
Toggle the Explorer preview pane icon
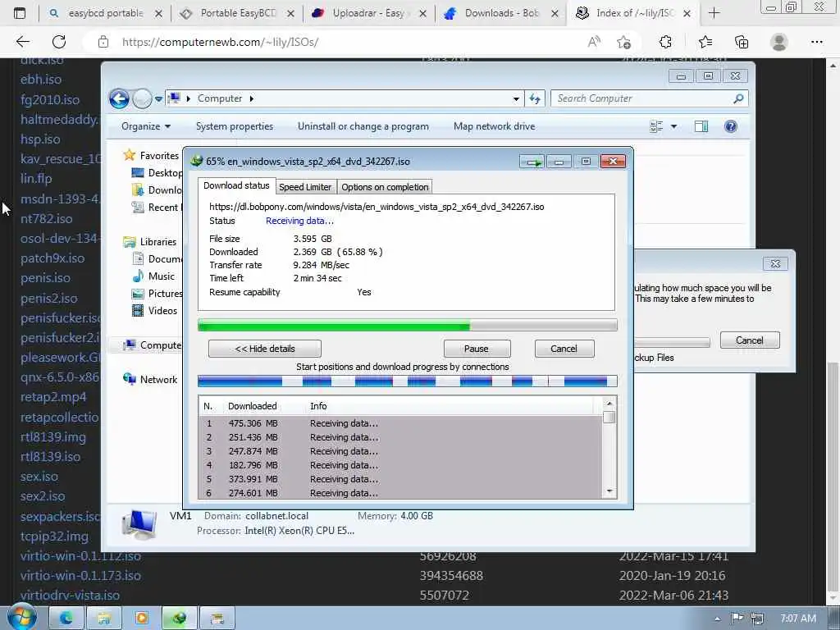coord(701,126)
